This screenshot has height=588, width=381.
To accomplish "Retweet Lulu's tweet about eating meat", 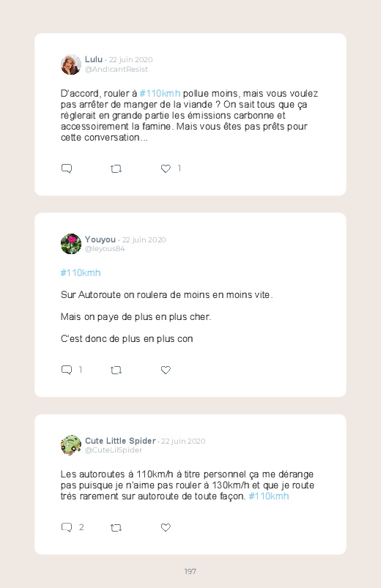I will click(x=116, y=168).
